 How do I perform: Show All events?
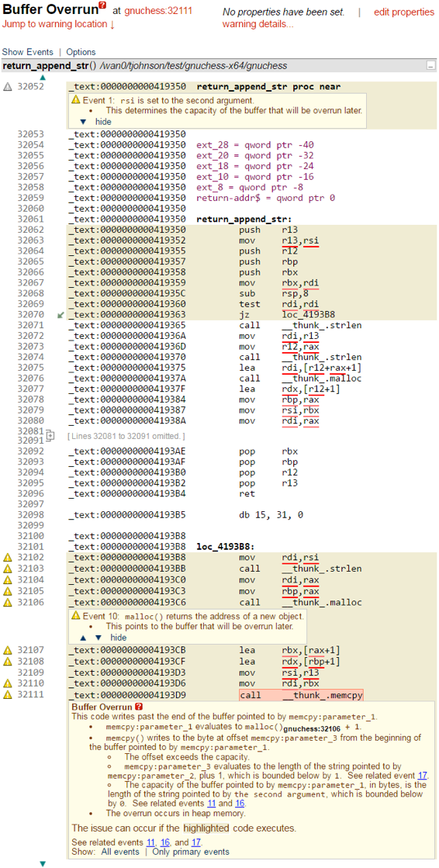tap(119, 852)
